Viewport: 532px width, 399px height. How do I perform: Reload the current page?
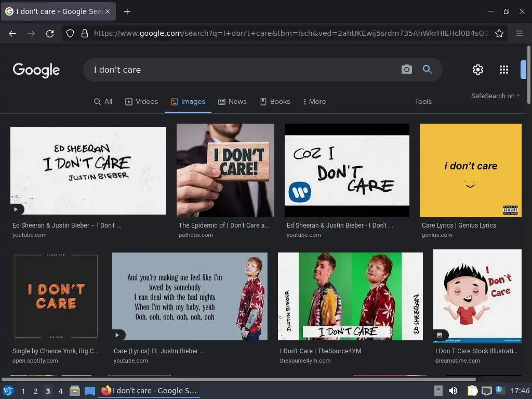(x=50, y=33)
